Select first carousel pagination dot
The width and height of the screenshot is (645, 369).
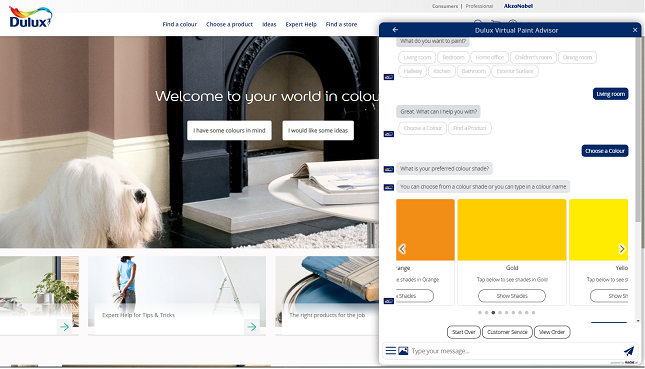[480, 313]
